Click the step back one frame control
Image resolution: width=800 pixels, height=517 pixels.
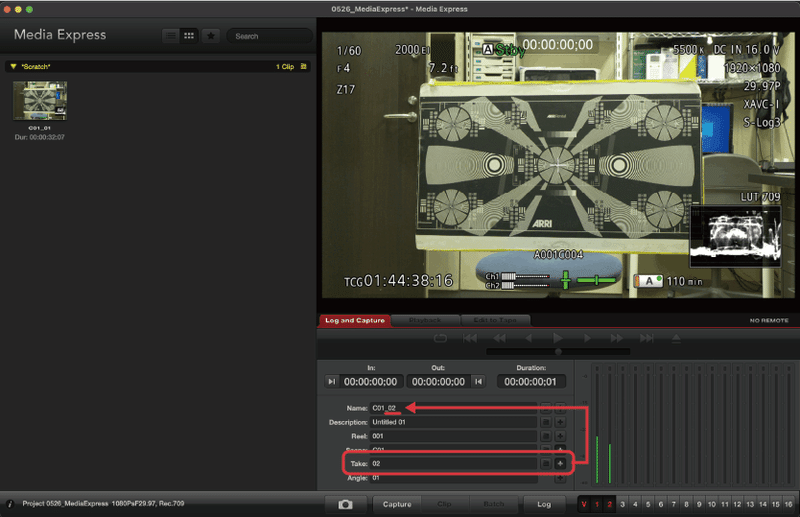click(x=529, y=338)
